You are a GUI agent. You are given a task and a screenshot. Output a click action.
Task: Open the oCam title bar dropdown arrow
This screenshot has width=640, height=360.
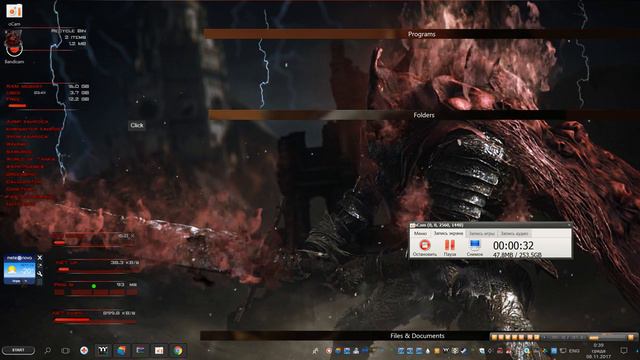(569, 225)
